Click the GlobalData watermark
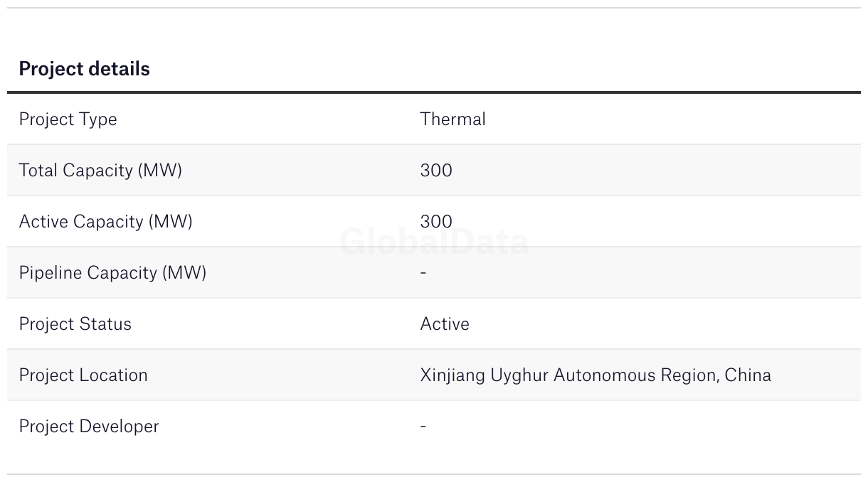The height and width of the screenshot is (482, 868). click(434, 242)
